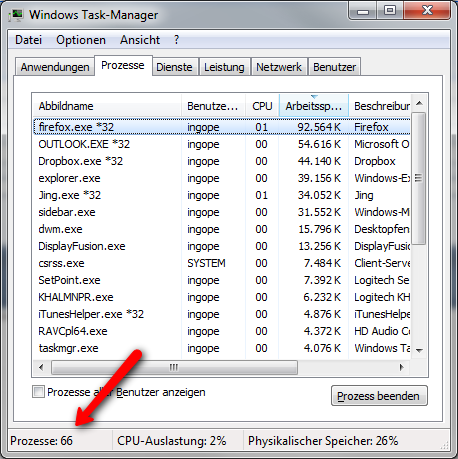
Task: Close the Task-Manager window
Action: coord(427,11)
